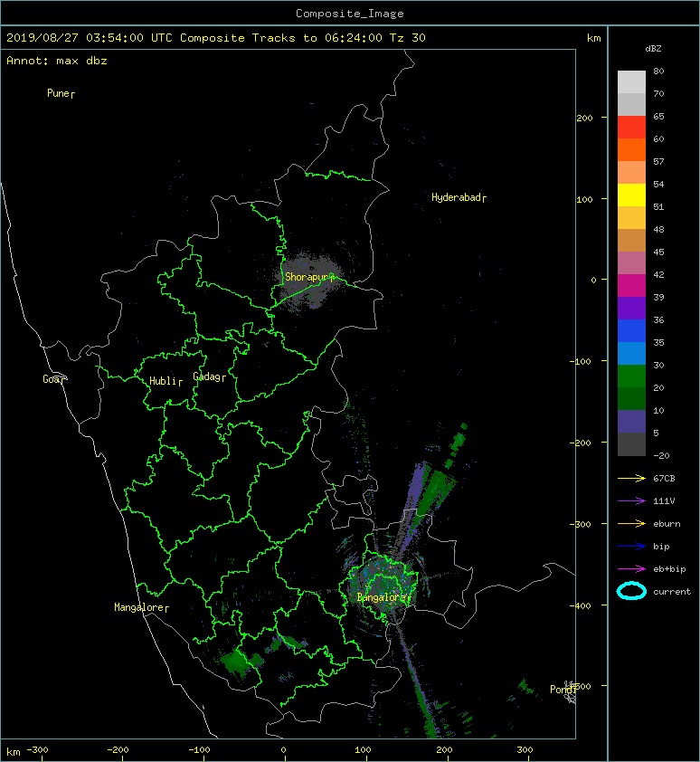Click the eb+bip legend text
Viewport: 700px width, 762px height.
coord(669,569)
